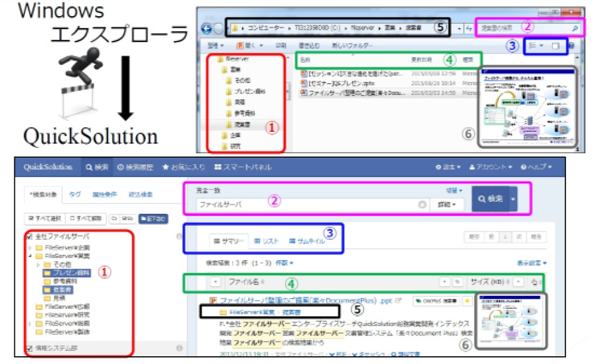Click the info icon next to 情報システム部
Viewport: 594px width, 364px height.
tap(179, 348)
